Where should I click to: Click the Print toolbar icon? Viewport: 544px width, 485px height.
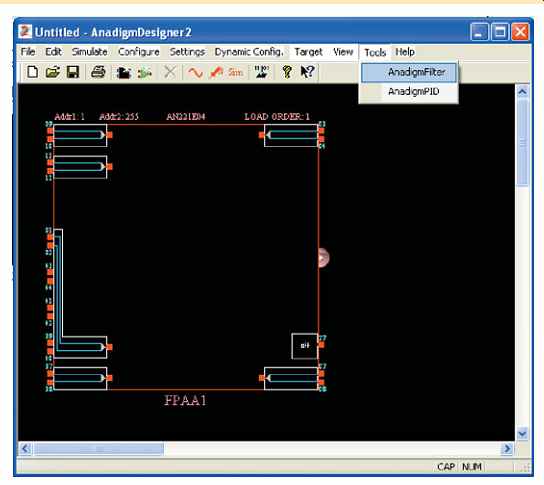98,72
